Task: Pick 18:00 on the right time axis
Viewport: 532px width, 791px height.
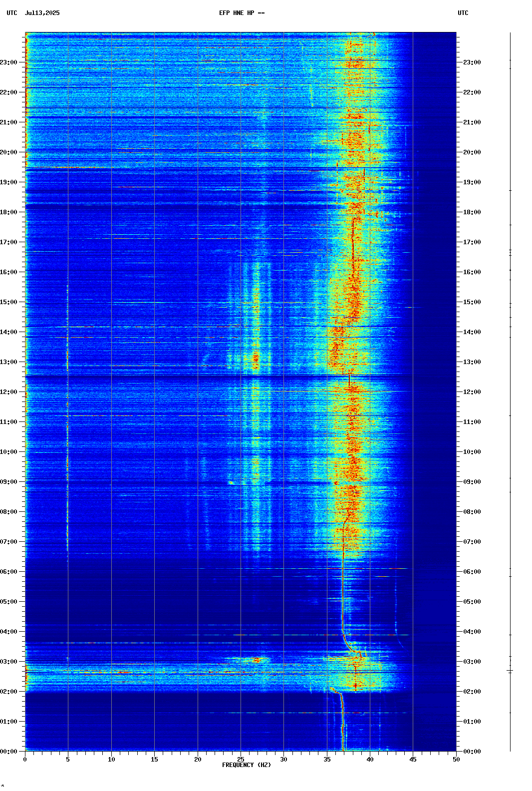Action: point(472,212)
